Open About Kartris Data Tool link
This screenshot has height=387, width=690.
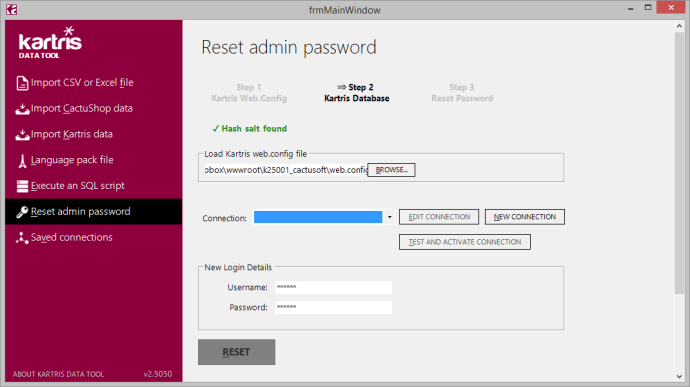pos(58,374)
